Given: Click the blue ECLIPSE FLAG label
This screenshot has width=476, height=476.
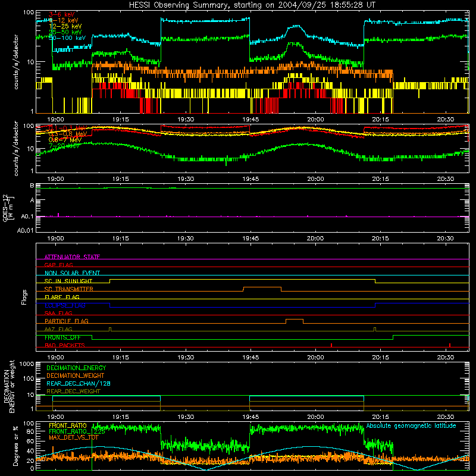Looking at the screenshot, I should tap(65, 305).
